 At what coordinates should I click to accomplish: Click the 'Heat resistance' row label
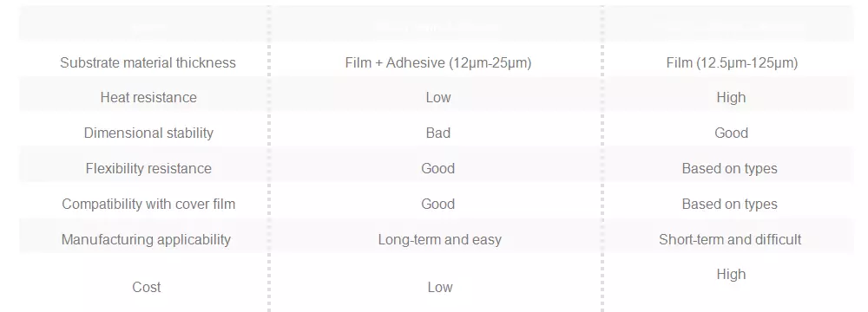pos(148,97)
